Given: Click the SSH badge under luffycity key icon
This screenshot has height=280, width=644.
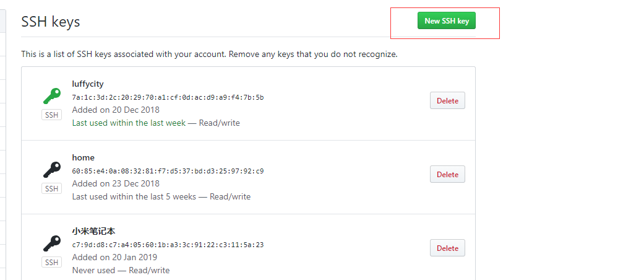Looking at the screenshot, I should tap(52, 115).
